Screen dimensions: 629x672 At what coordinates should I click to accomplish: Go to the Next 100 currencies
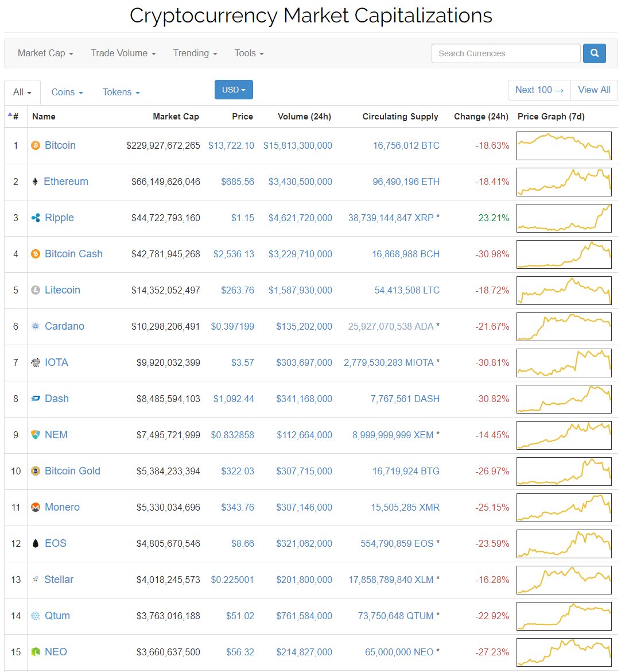(x=539, y=90)
